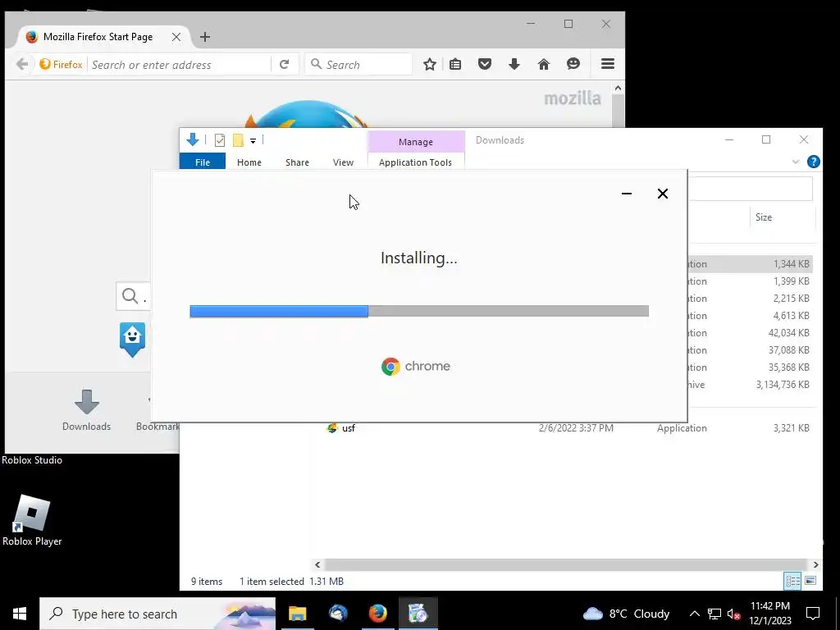
Task: Open Firefox from the taskbar
Action: click(377, 614)
